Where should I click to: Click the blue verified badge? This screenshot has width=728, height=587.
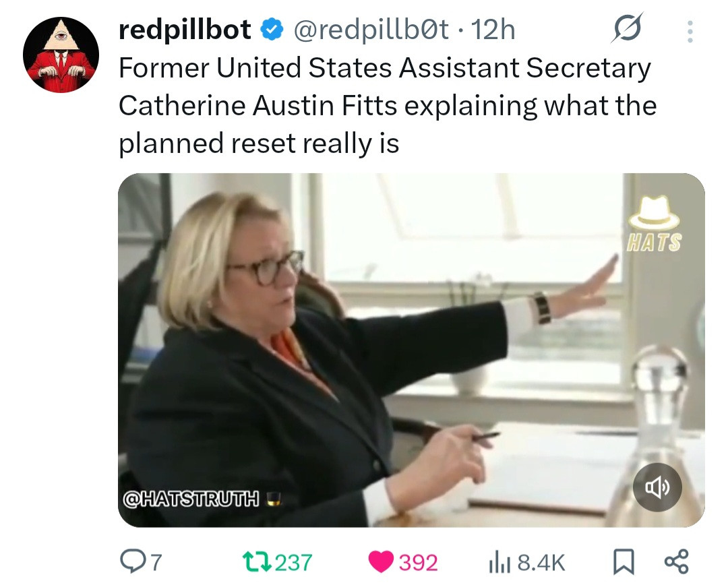click(272, 30)
